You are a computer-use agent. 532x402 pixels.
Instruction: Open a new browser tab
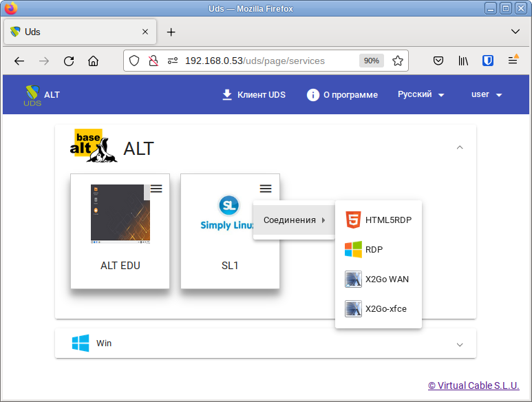[x=171, y=32]
